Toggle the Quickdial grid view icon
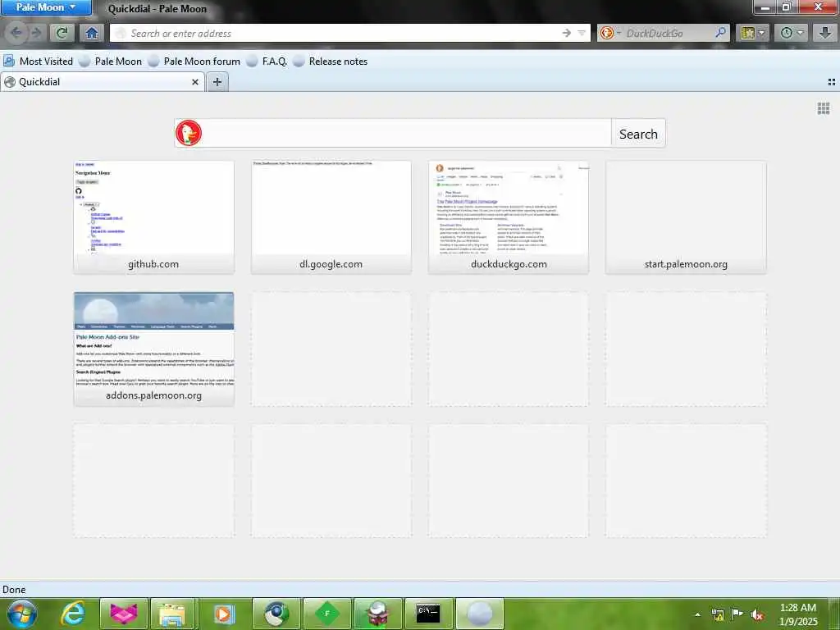 pos(824,109)
